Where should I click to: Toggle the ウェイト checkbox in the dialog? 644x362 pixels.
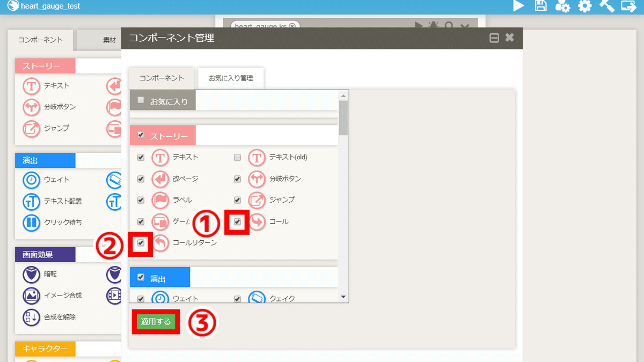(141, 299)
